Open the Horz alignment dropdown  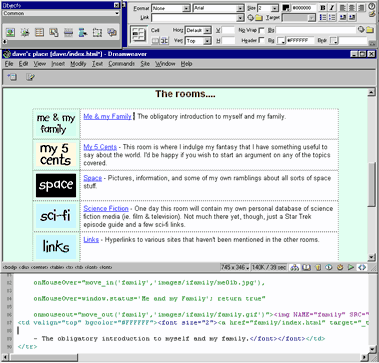[208, 30]
